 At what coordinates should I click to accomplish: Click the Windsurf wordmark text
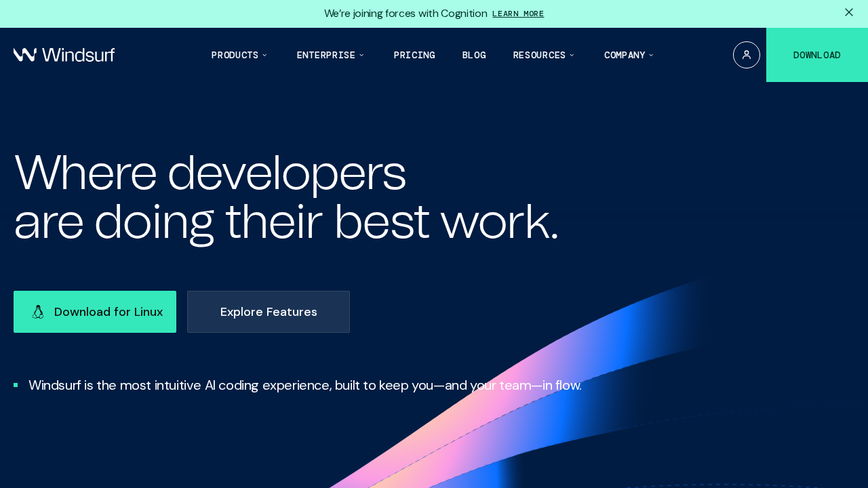(78, 55)
